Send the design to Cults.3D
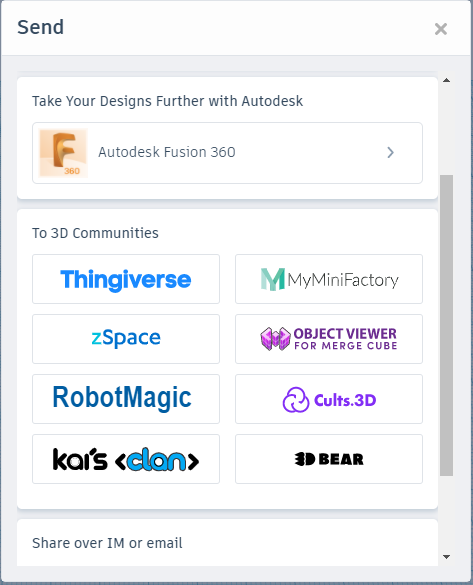The height and width of the screenshot is (585, 473). pyautogui.click(x=329, y=399)
